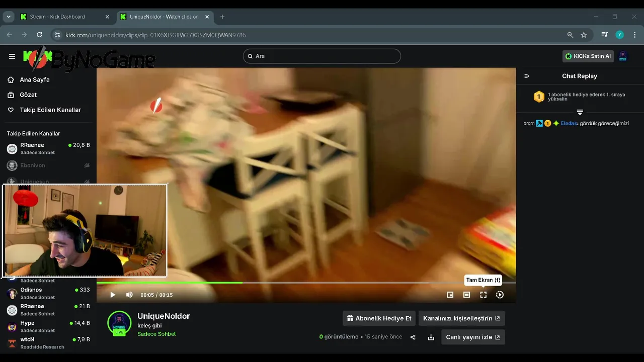Image resolution: width=644 pixels, height=362 pixels.
Task: Click the leaderboard rank 1 badge
Action: [539, 97]
